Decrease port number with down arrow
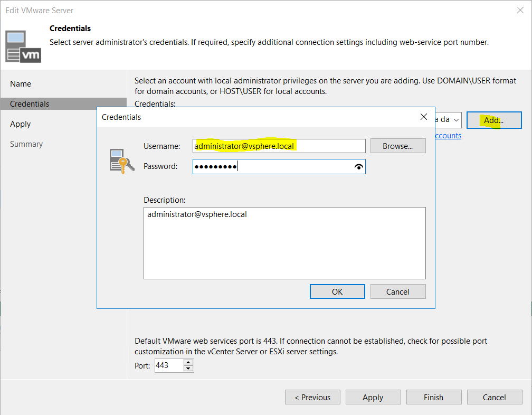This screenshot has width=532, height=415. (x=188, y=369)
